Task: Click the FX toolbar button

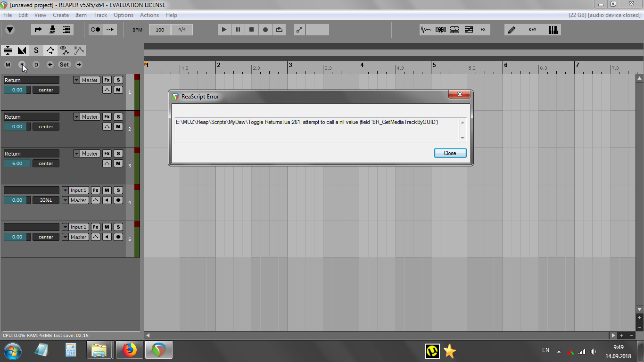Action: click(x=483, y=30)
